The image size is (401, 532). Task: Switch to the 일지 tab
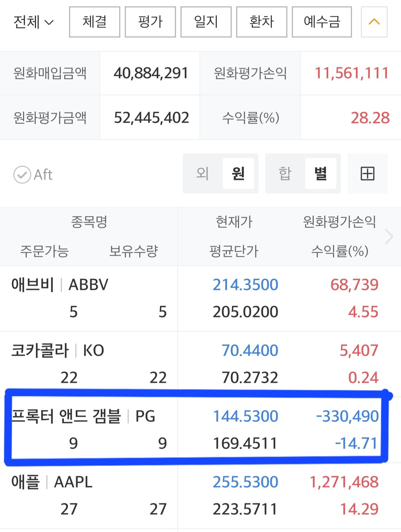coord(206,22)
